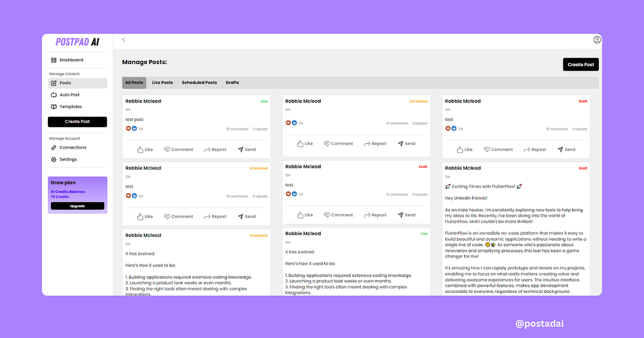Click the Auto Post loop icon
The width and height of the screenshot is (644, 338).
tap(54, 95)
